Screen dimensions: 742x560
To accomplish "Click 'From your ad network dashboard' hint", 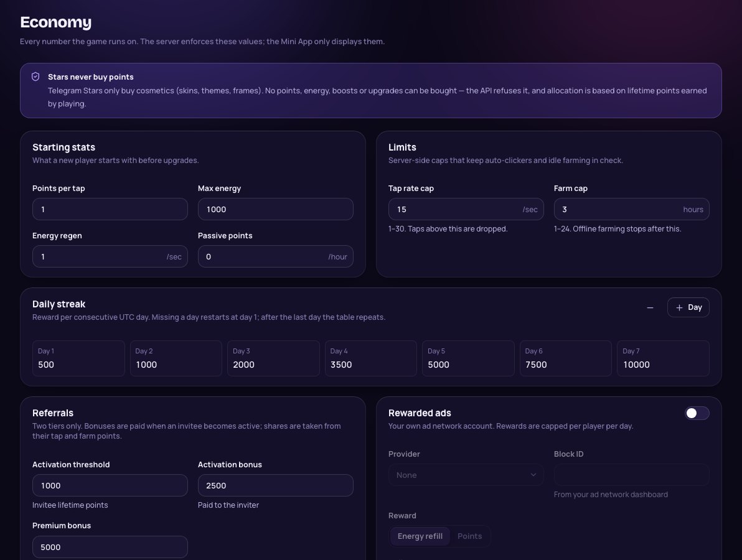I will tap(611, 495).
